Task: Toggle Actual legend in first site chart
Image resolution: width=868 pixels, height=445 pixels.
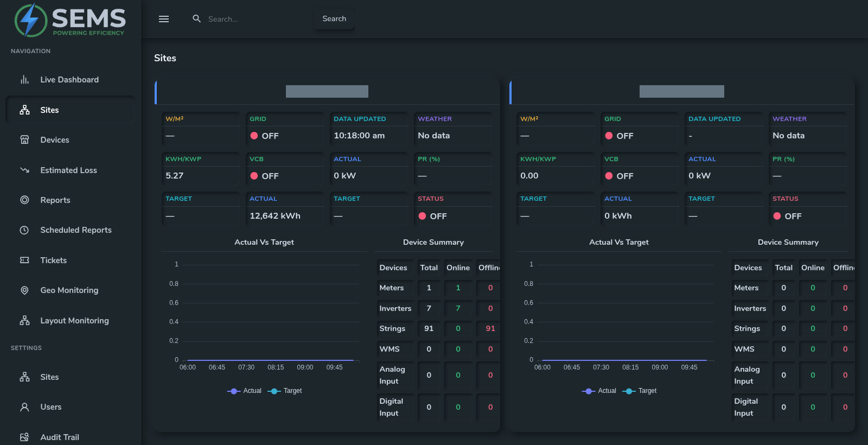Action: 244,391
